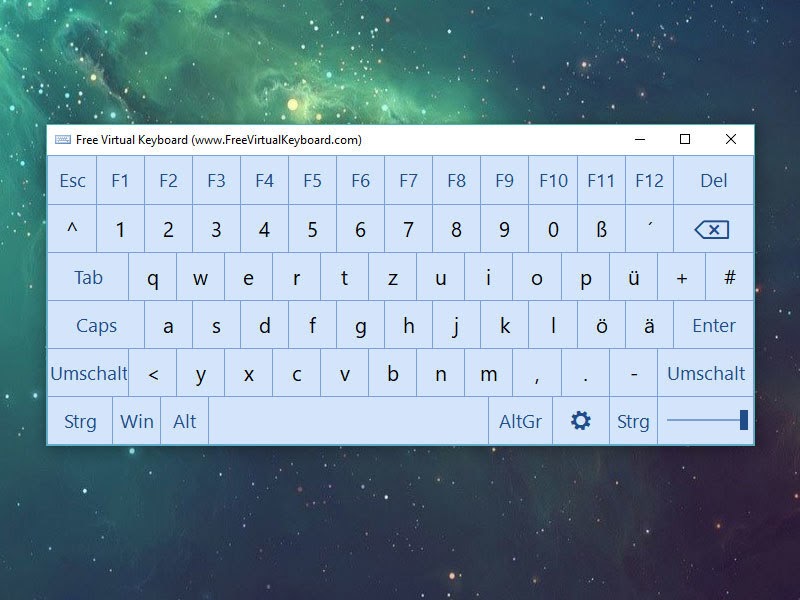The image size is (800, 600).
Task: Tap the ß key
Action: (x=601, y=229)
